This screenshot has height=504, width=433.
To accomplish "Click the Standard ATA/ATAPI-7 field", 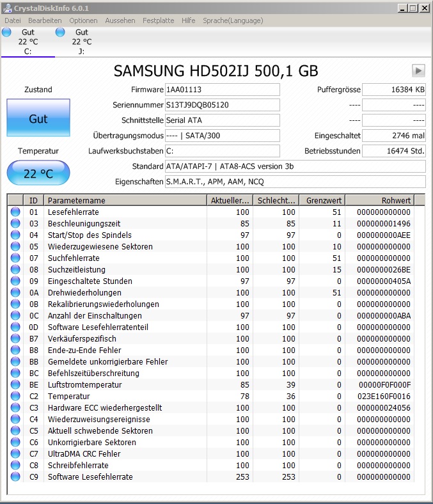I will pos(295,166).
